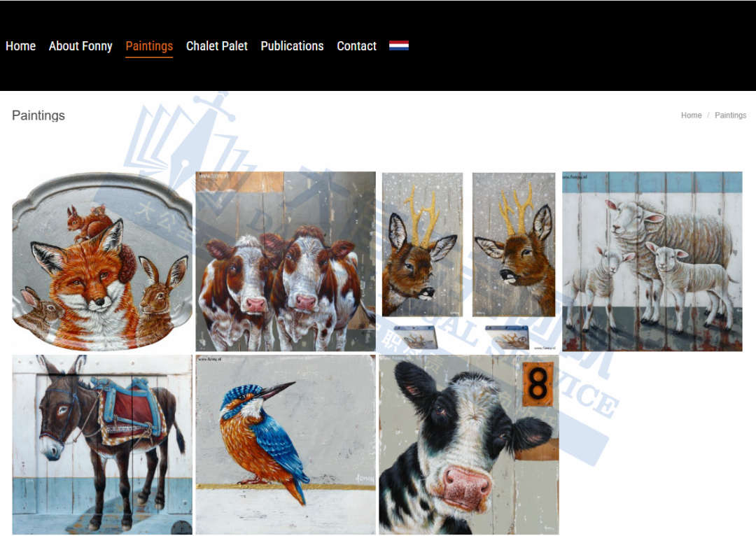The width and height of the screenshot is (756, 536).
Task: Click the left small deer panel preview
Action: coord(416,337)
